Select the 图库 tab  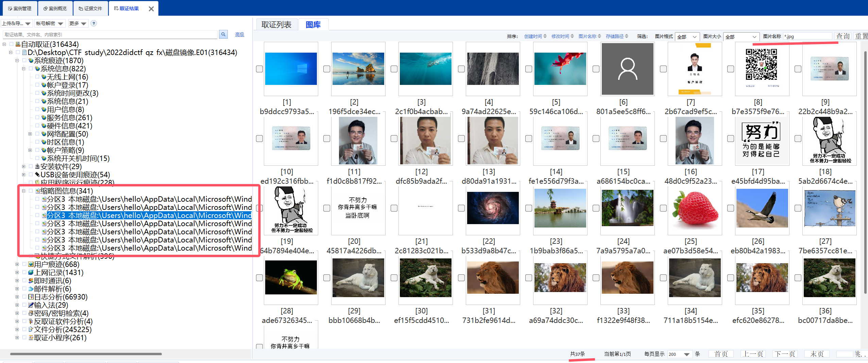point(313,24)
